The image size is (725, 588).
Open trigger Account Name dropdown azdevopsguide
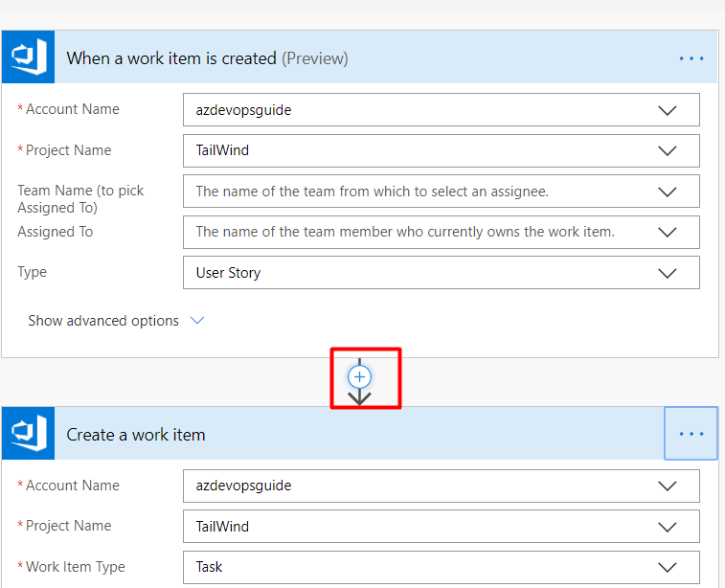pyautogui.click(x=442, y=110)
